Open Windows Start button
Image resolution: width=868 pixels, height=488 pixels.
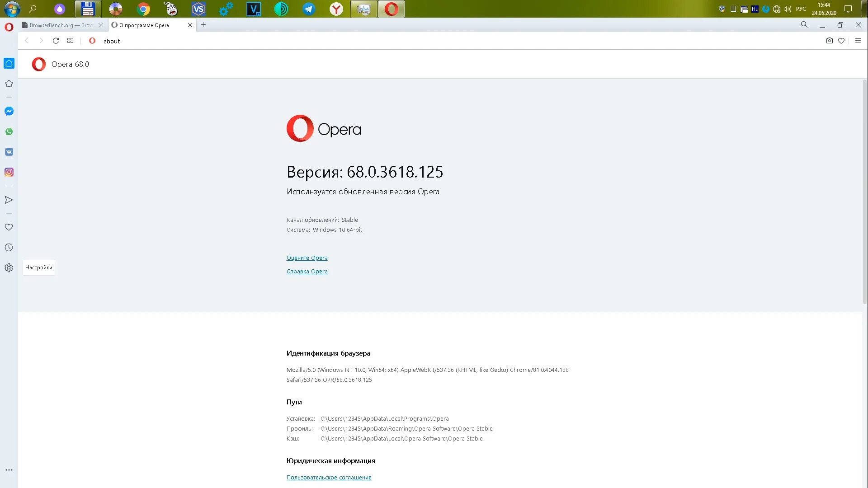(12, 9)
